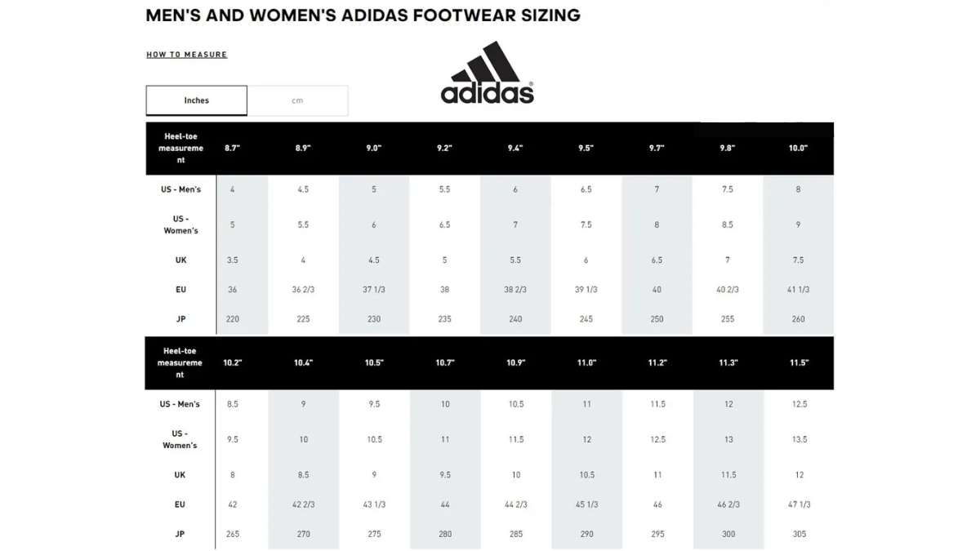Click the UK row label
Screen dimensions: 980x551
(180, 260)
